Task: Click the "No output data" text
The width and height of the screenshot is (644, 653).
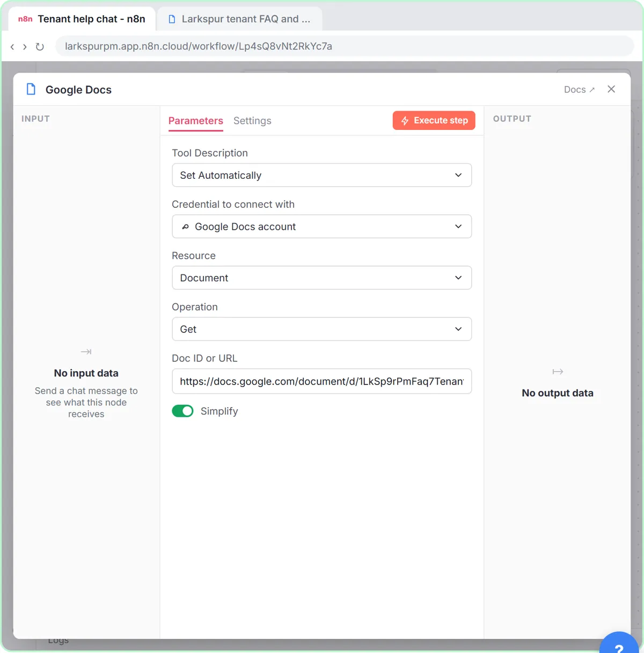Action: tap(558, 393)
